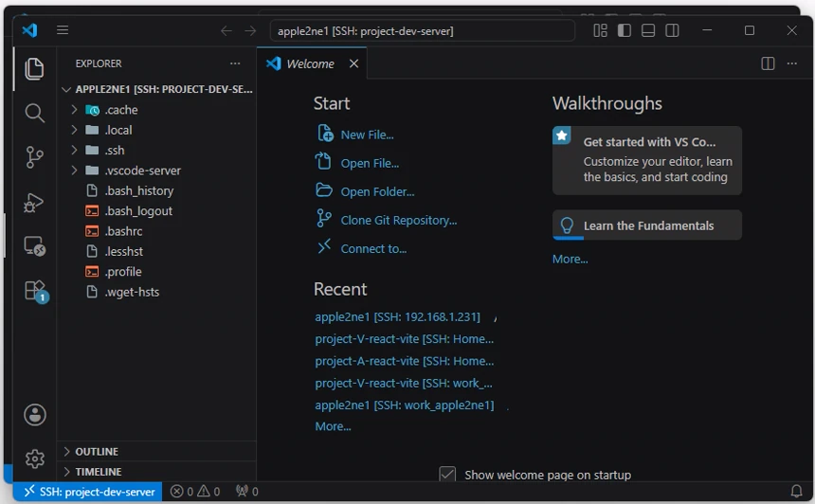
Task: Click forwarded ports status item
Action: (247, 492)
